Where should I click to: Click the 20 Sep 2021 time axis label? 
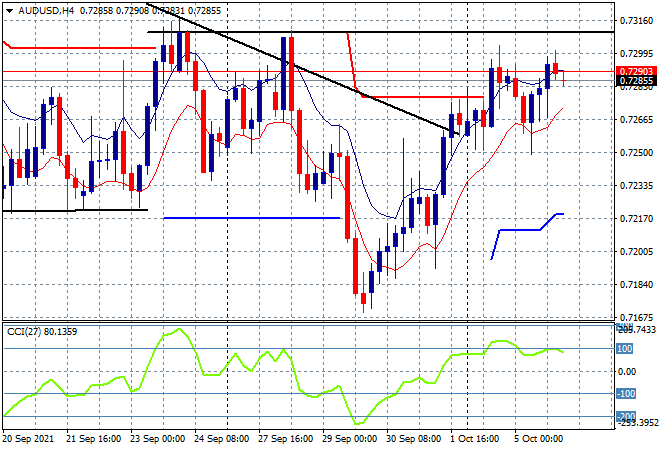pyautogui.click(x=28, y=439)
